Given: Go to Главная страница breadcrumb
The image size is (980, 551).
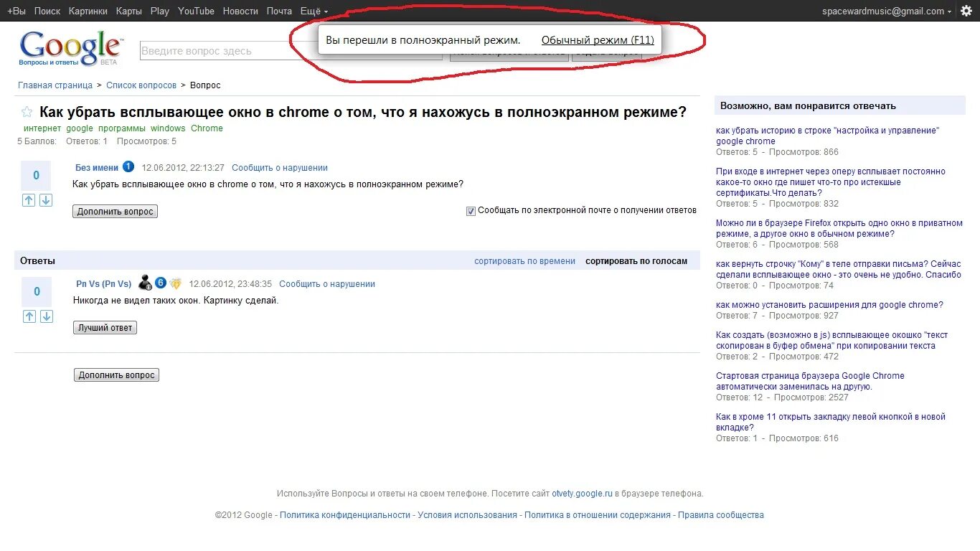Looking at the screenshot, I should 55,85.
